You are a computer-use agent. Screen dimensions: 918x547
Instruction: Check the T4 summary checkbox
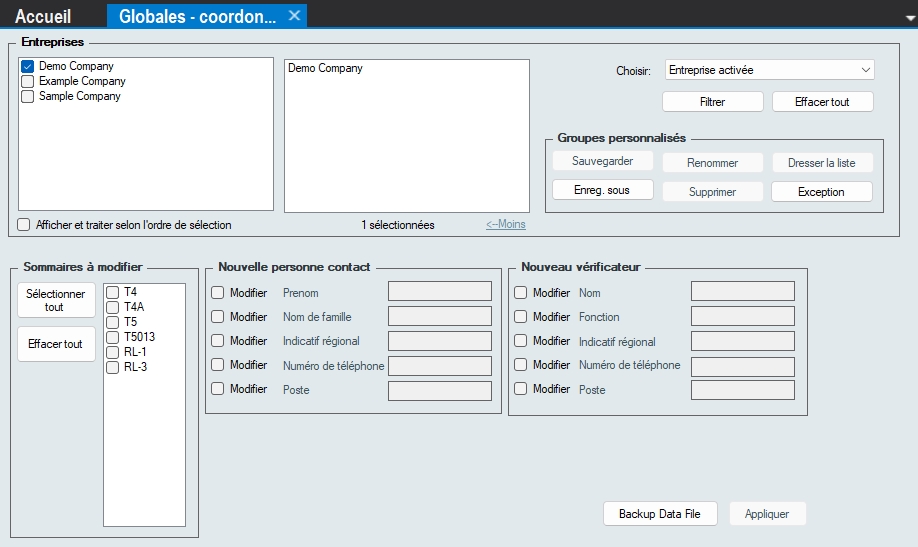point(113,293)
